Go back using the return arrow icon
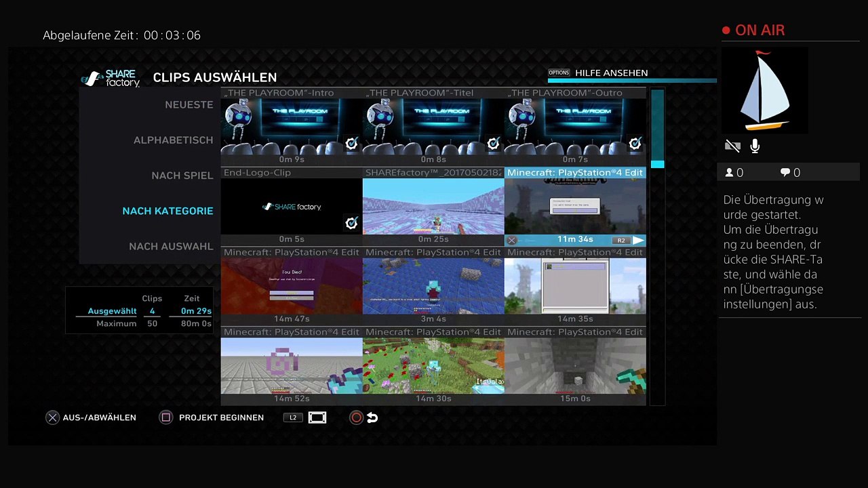 click(x=372, y=418)
